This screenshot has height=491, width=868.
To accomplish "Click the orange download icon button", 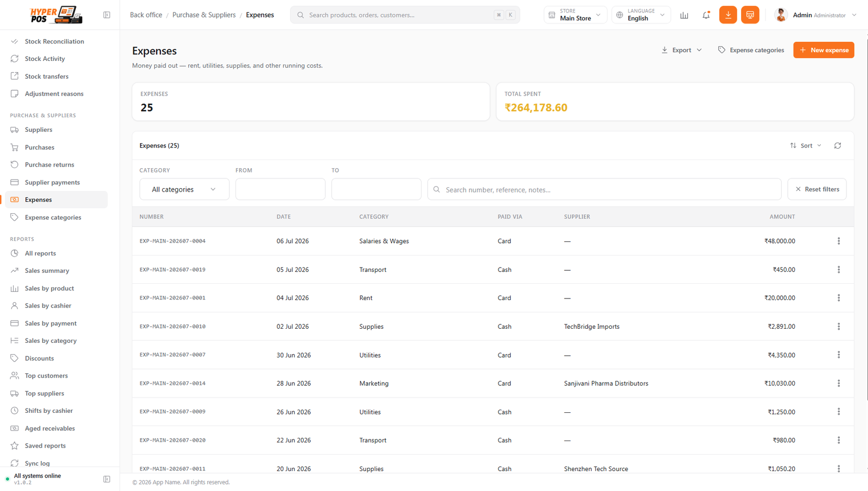I will pyautogui.click(x=728, y=15).
